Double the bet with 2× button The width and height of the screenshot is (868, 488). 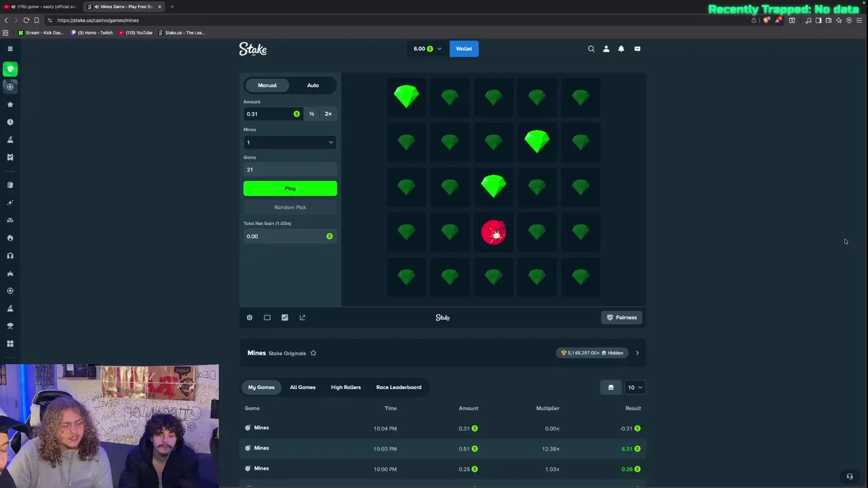click(328, 114)
